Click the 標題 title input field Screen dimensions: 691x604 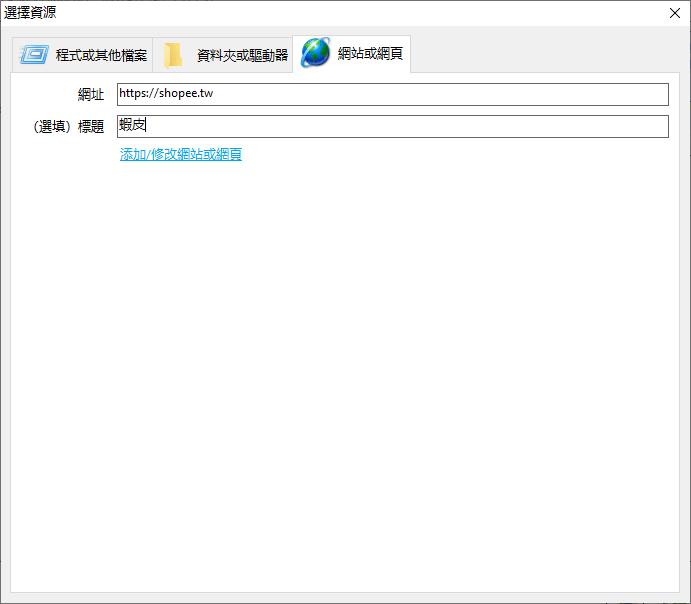393,126
